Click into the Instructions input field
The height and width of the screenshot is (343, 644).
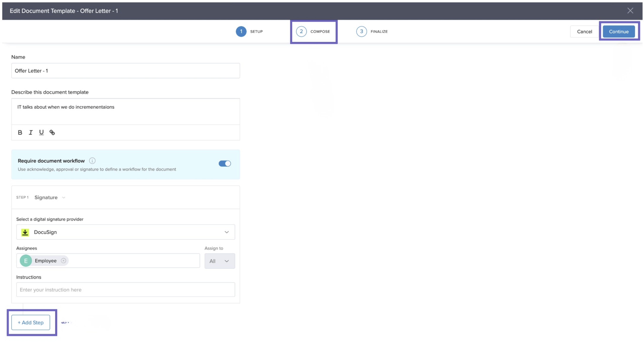click(126, 289)
